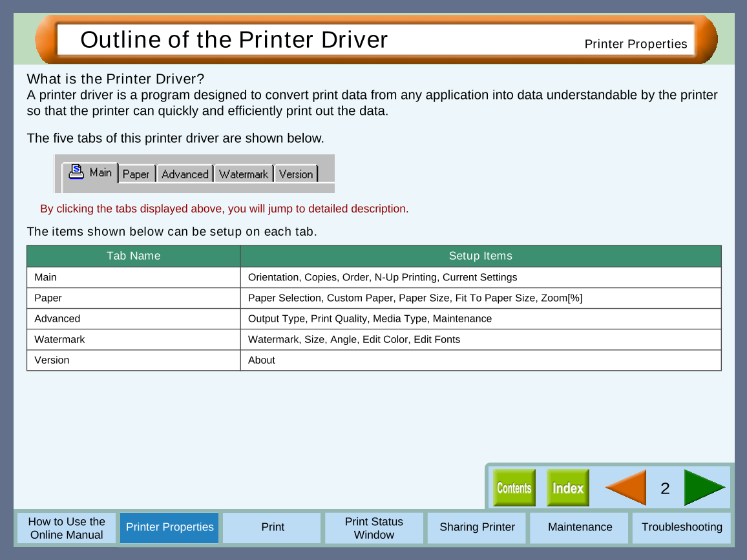Go to previous page with orange arrow
The image size is (747, 560).
[x=626, y=488]
